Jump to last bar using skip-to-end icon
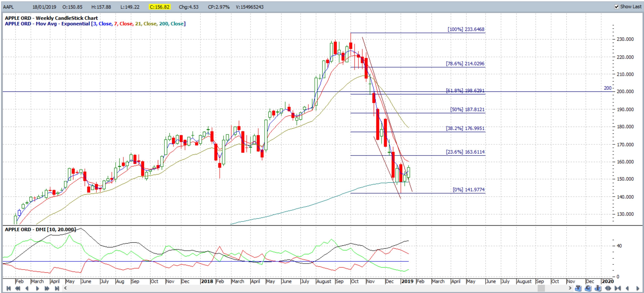The image size is (644, 293). pos(57,288)
